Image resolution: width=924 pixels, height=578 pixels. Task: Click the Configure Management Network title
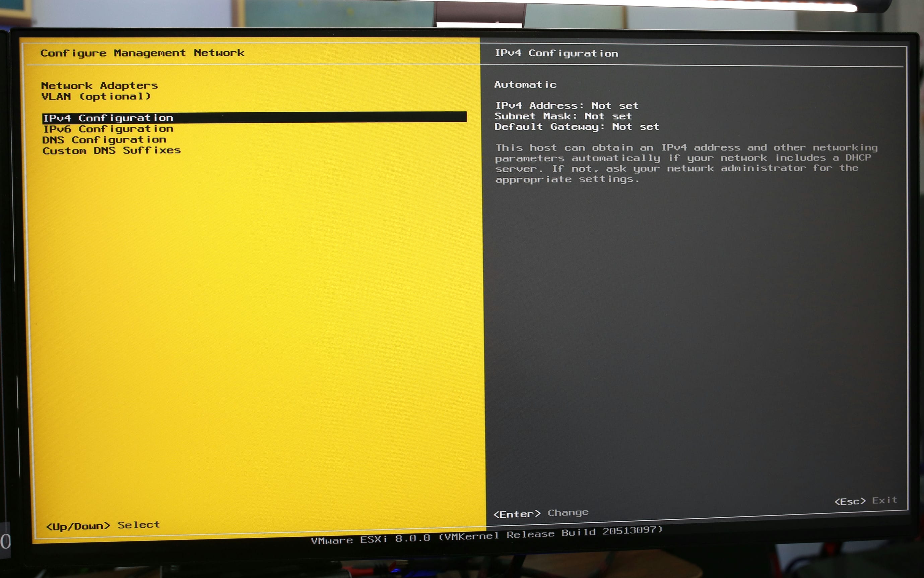(x=142, y=53)
